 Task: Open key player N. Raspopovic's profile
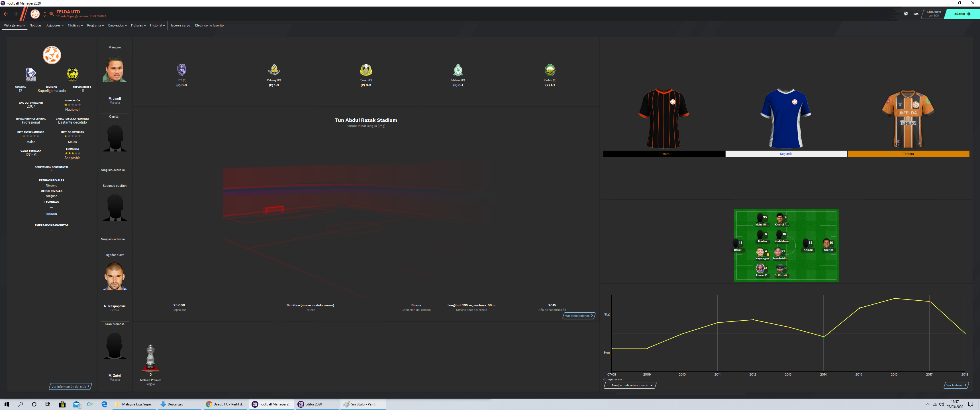pyautogui.click(x=115, y=306)
